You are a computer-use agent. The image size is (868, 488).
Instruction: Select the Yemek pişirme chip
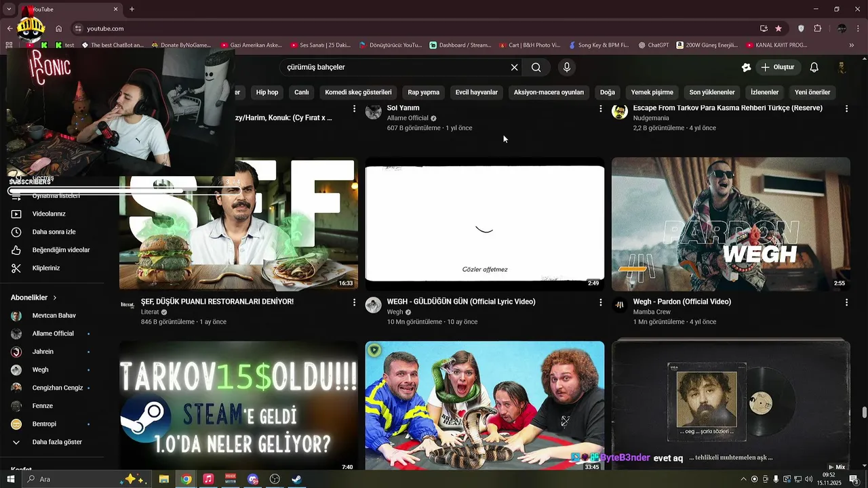click(x=652, y=92)
